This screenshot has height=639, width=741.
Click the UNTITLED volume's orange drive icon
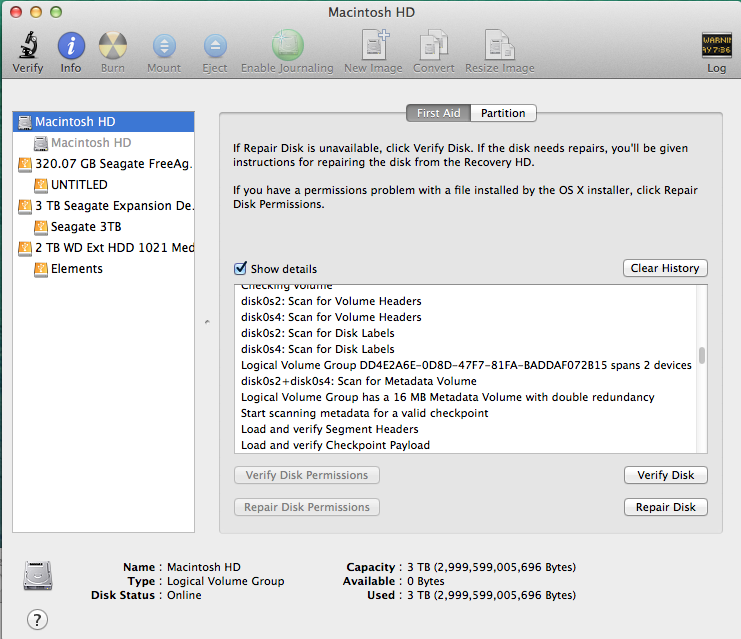41,185
